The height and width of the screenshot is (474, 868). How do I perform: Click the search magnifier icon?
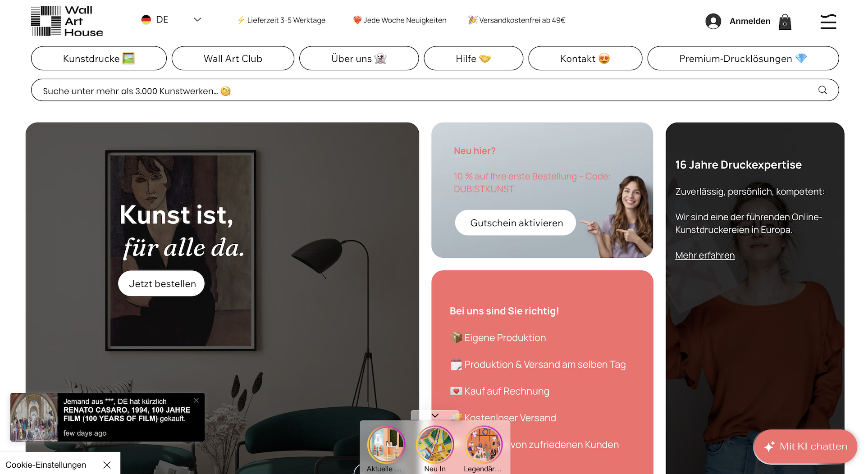(822, 90)
